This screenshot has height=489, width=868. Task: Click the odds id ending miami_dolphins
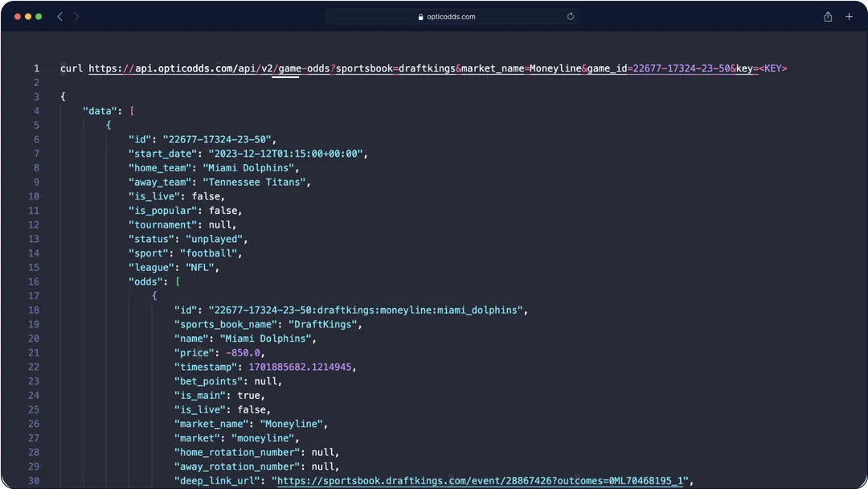366,310
